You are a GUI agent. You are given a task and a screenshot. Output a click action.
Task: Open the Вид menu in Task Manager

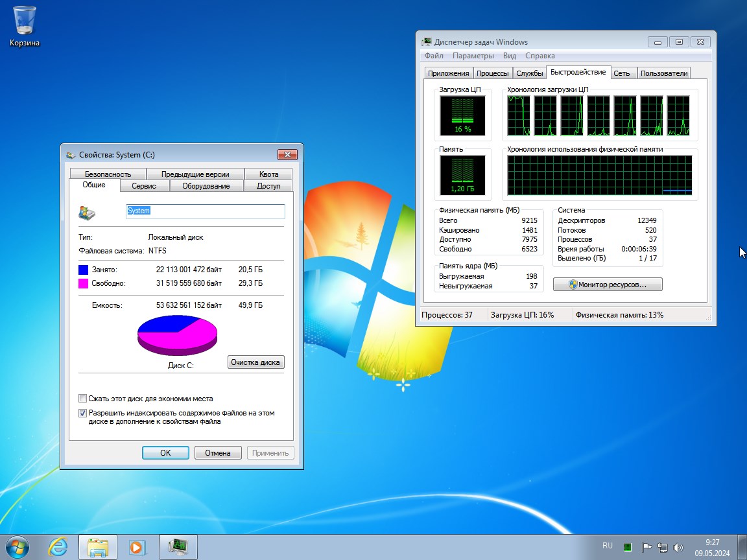point(509,56)
